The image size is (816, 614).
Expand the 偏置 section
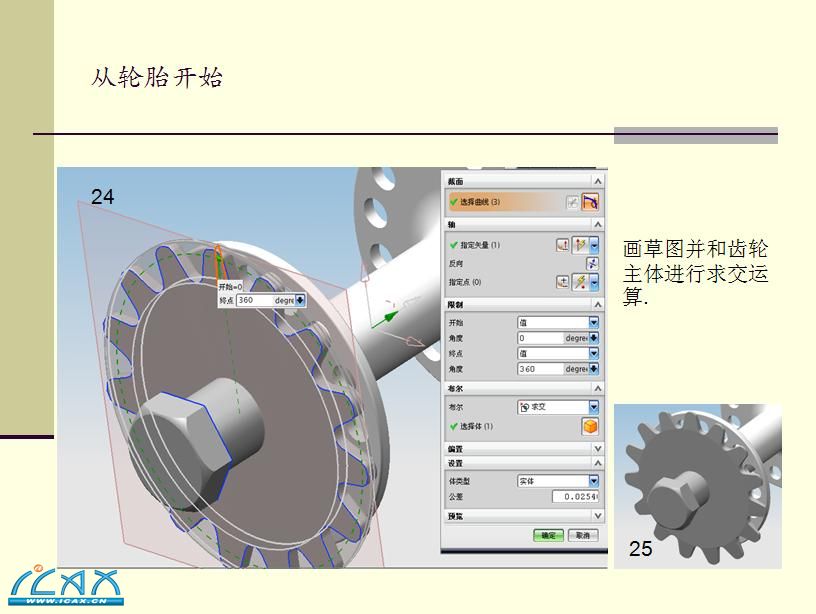pos(524,449)
